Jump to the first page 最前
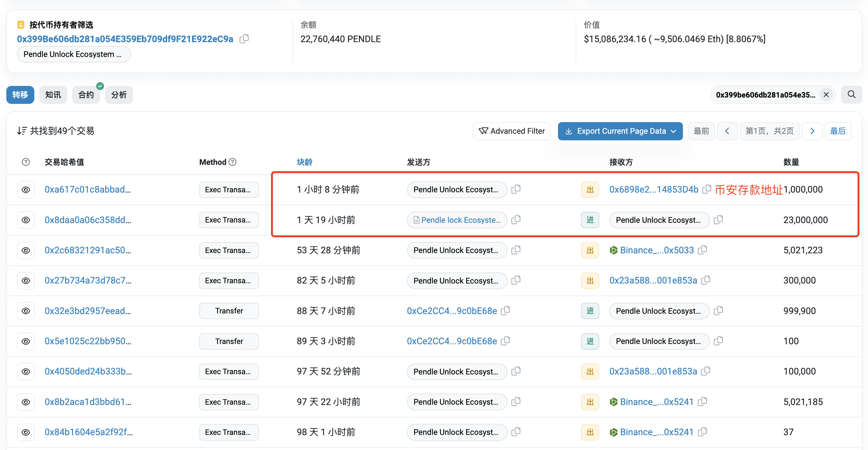Viewport: 868px width, 450px height. (x=701, y=131)
